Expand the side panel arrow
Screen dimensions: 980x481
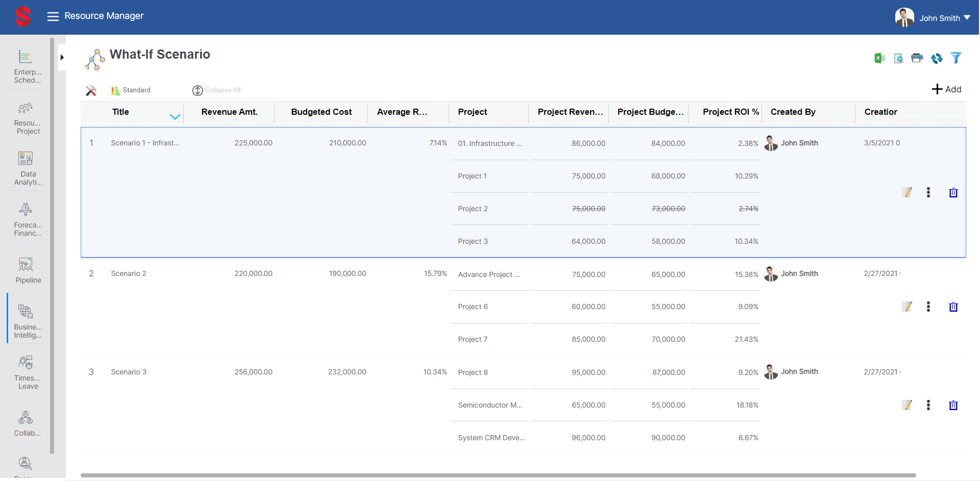pyautogui.click(x=62, y=57)
